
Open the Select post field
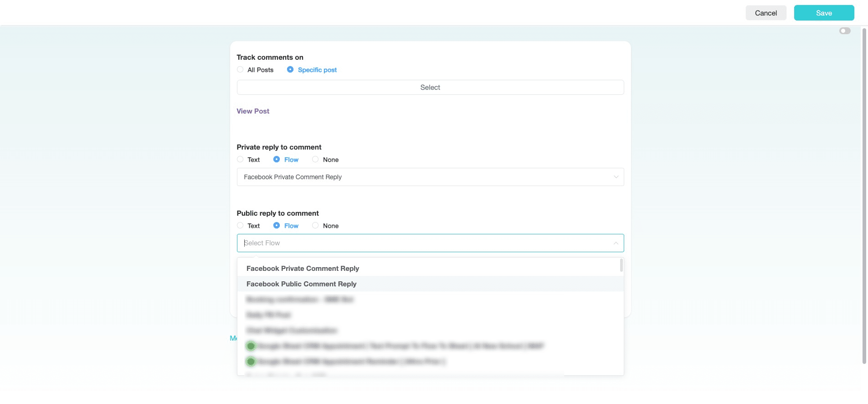(x=430, y=88)
